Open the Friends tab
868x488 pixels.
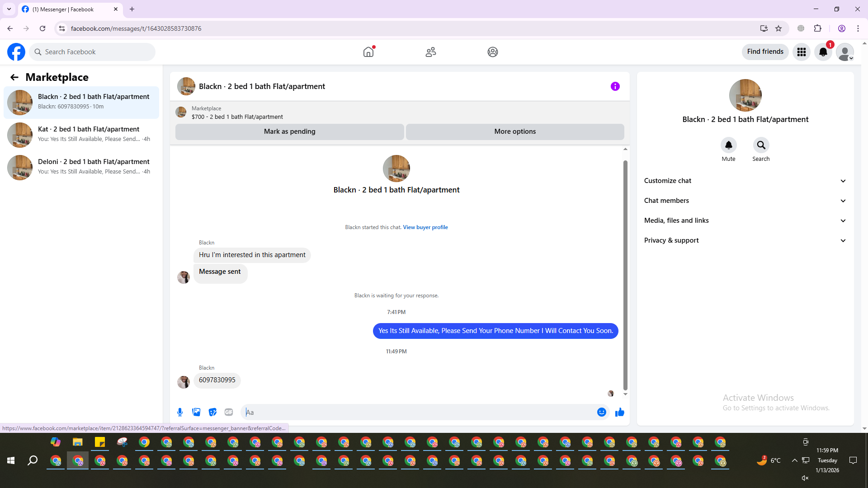pyautogui.click(x=430, y=52)
